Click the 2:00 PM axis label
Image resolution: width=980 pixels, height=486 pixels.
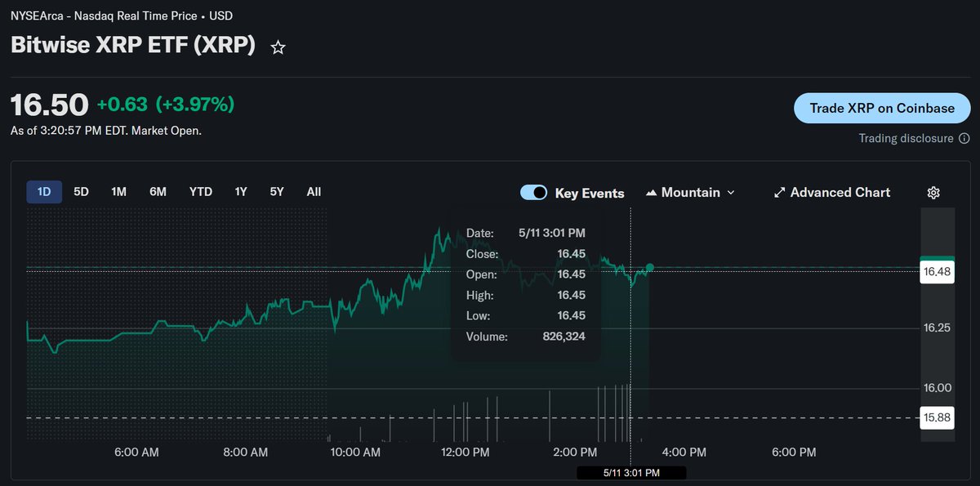point(575,452)
